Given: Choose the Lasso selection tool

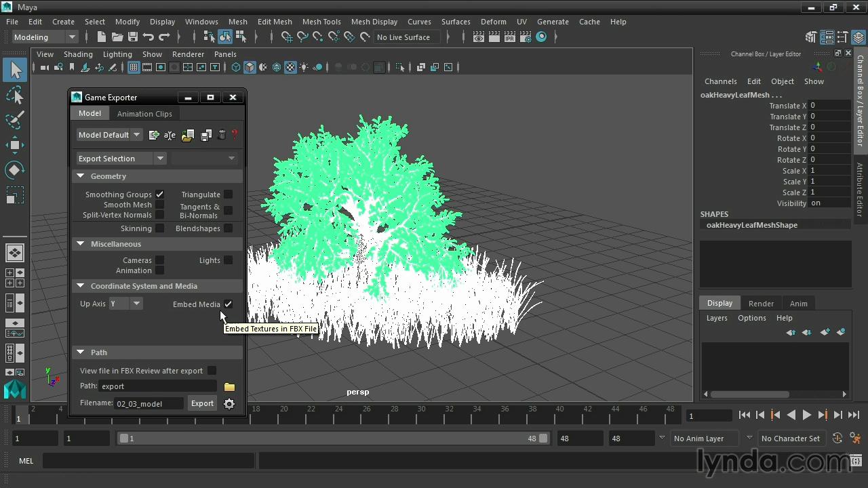Looking at the screenshot, I should point(15,96).
